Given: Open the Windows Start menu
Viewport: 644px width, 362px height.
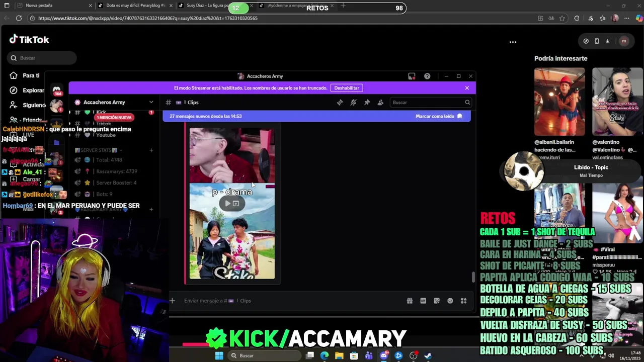Looking at the screenshot, I should click(x=219, y=355).
